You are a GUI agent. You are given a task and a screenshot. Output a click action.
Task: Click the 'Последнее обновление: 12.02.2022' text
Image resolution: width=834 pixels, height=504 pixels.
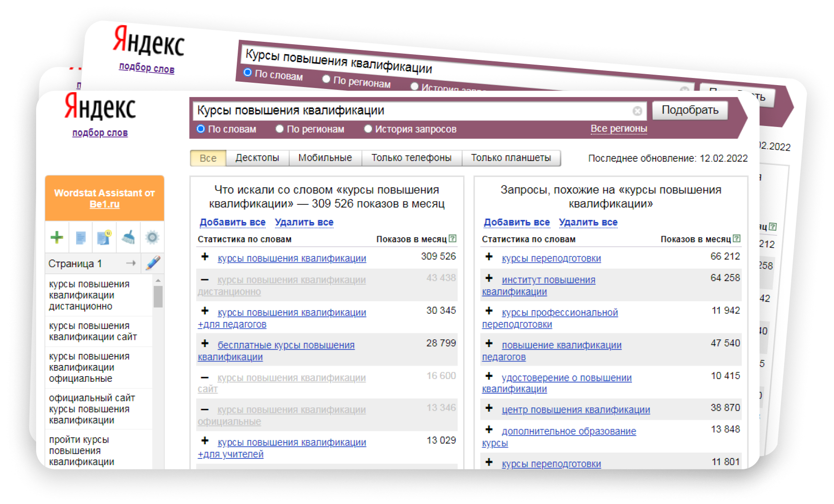(668, 158)
